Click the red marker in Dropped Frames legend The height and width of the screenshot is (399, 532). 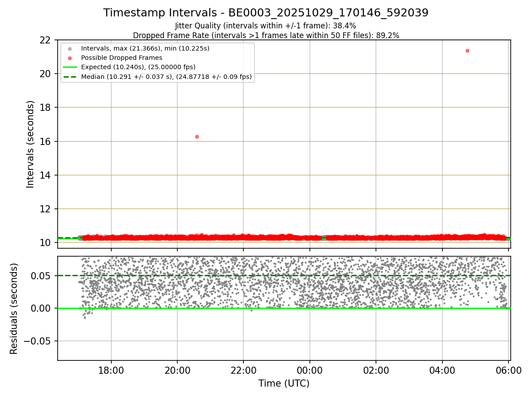point(70,58)
